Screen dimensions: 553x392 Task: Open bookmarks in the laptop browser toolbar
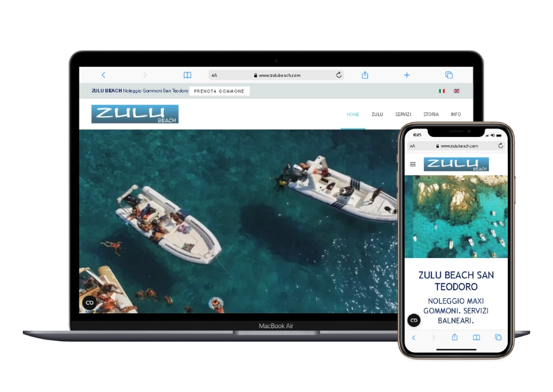pos(188,75)
